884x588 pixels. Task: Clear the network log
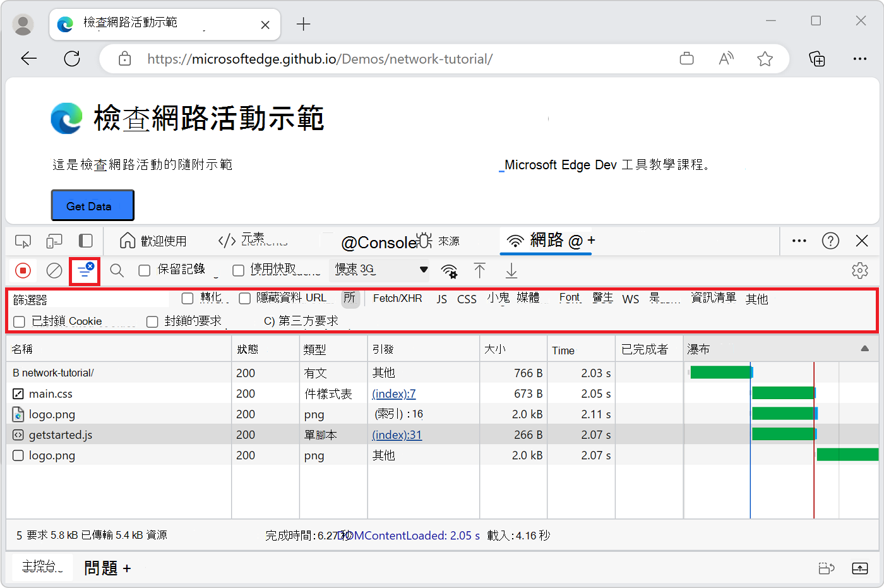tap(54, 270)
